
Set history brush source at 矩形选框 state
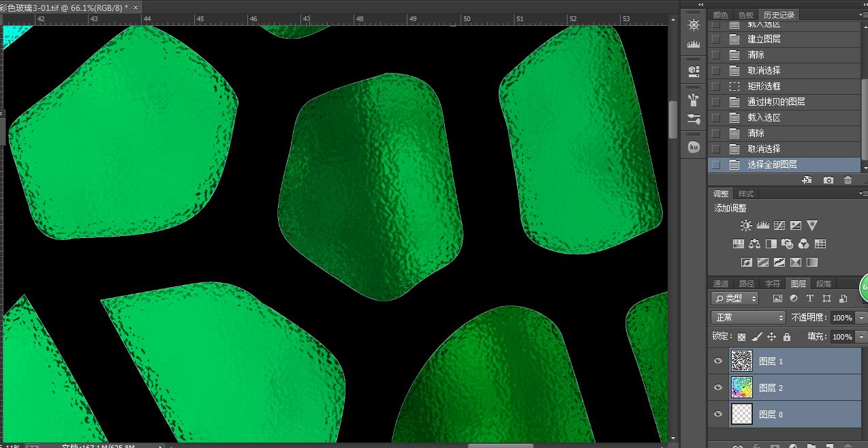tap(715, 87)
